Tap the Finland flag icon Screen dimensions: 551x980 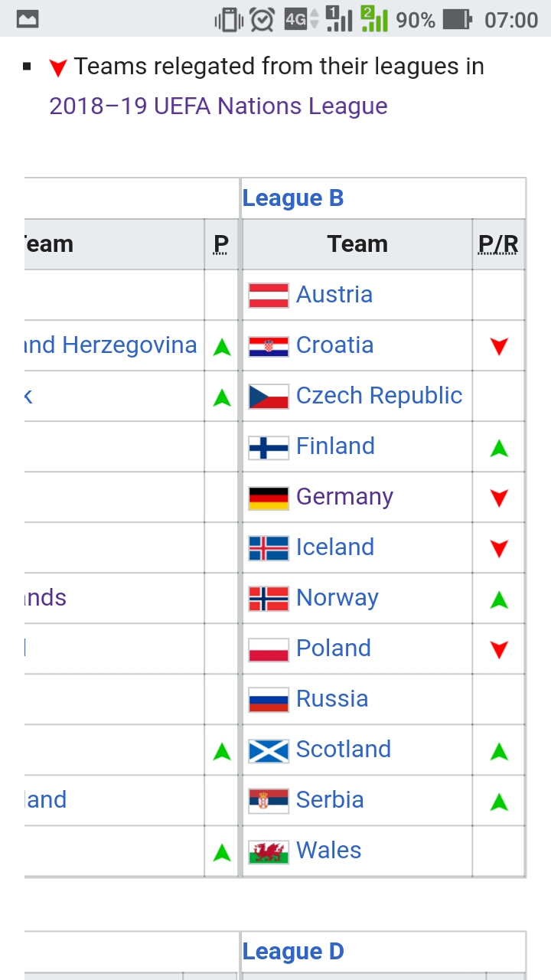coord(269,446)
